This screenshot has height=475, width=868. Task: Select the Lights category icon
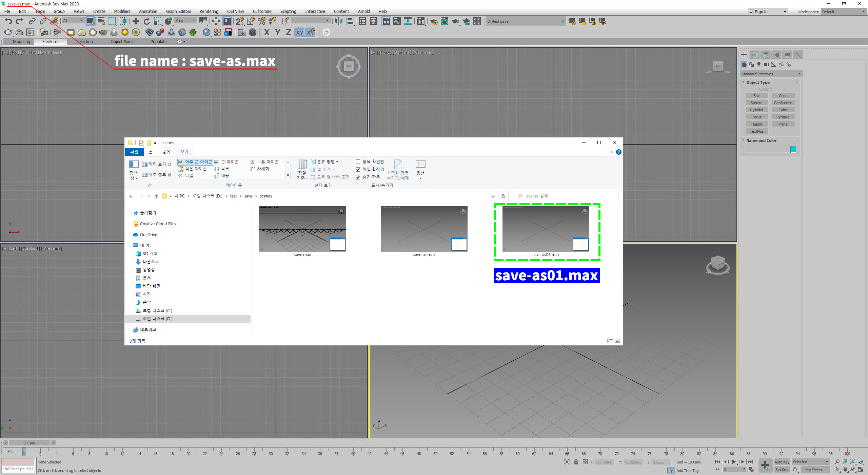[759, 64]
